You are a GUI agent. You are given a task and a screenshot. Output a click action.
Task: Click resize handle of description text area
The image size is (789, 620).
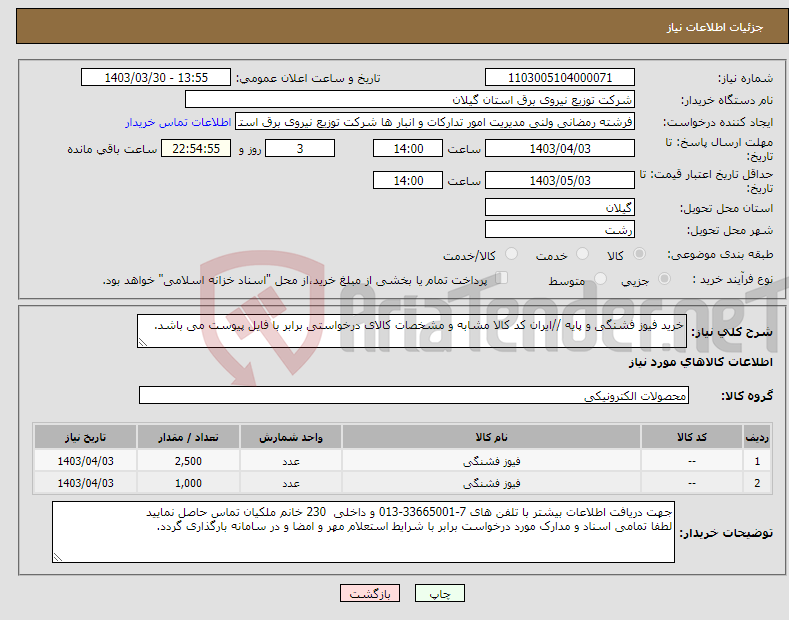(143, 342)
